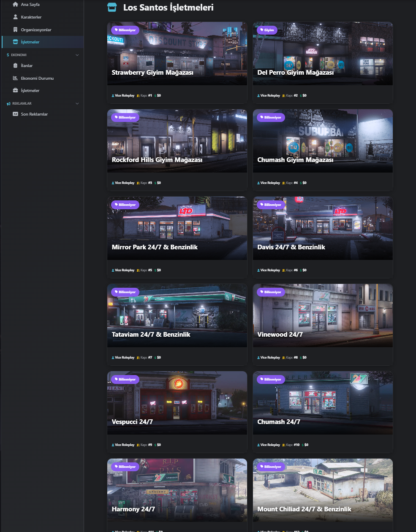Click Kapı #10 under Chumash 24/7

293,445
